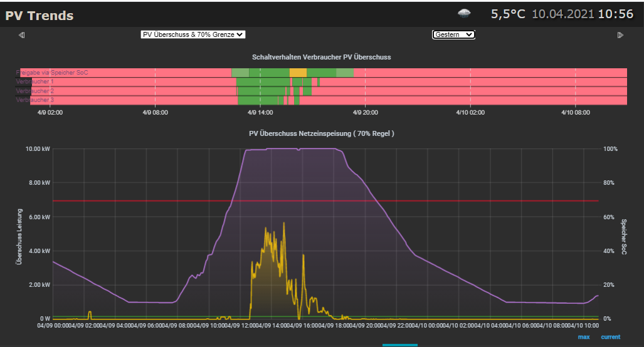The image size is (644, 347).
Task: Click the 'Speicher SoC' axis title
Action: click(624, 237)
